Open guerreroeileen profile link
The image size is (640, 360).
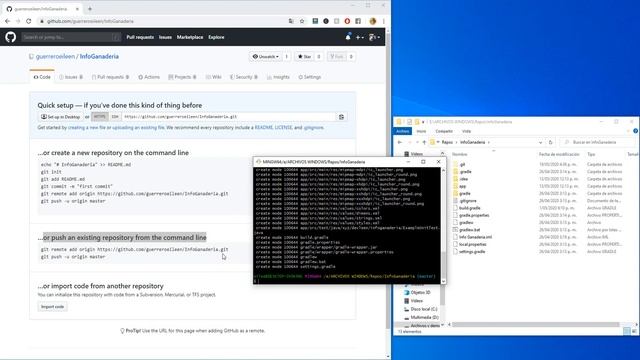point(55,57)
